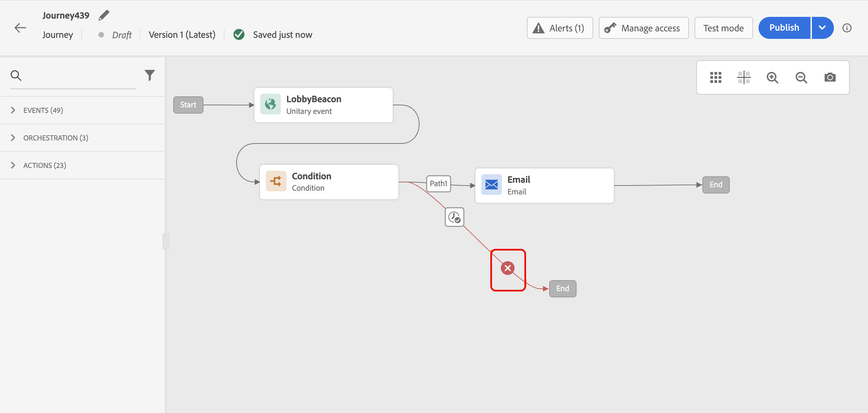Viewport: 868px width, 413px height.
Task: Open the Publish dropdown arrow
Action: tap(822, 28)
